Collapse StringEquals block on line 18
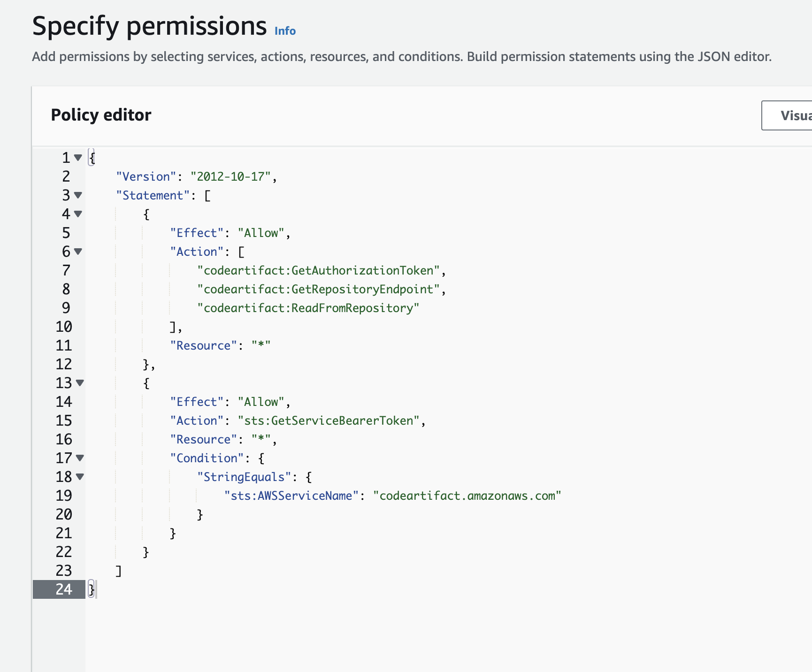This screenshot has height=672, width=812. (80, 477)
